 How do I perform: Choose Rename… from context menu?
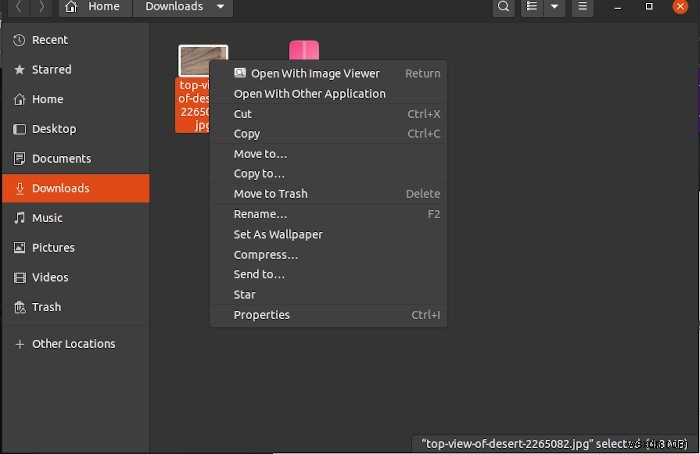pos(328,214)
